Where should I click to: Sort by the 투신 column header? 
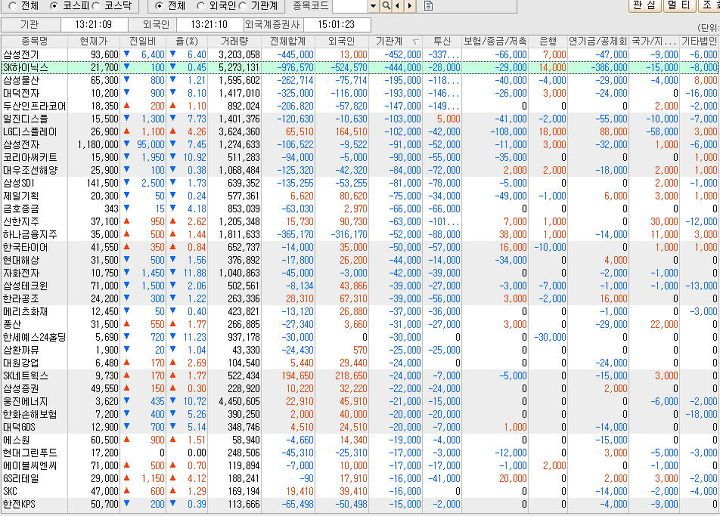pos(442,41)
